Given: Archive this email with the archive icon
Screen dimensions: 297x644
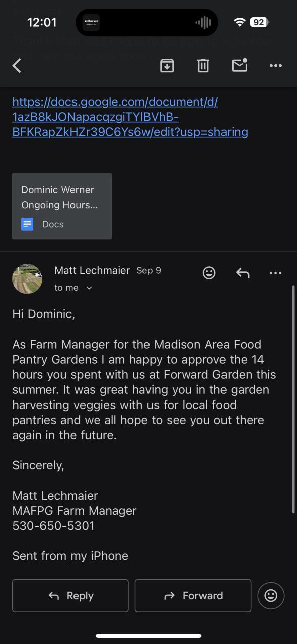Looking at the screenshot, I should pyautogui.click(x=167, y=65).
